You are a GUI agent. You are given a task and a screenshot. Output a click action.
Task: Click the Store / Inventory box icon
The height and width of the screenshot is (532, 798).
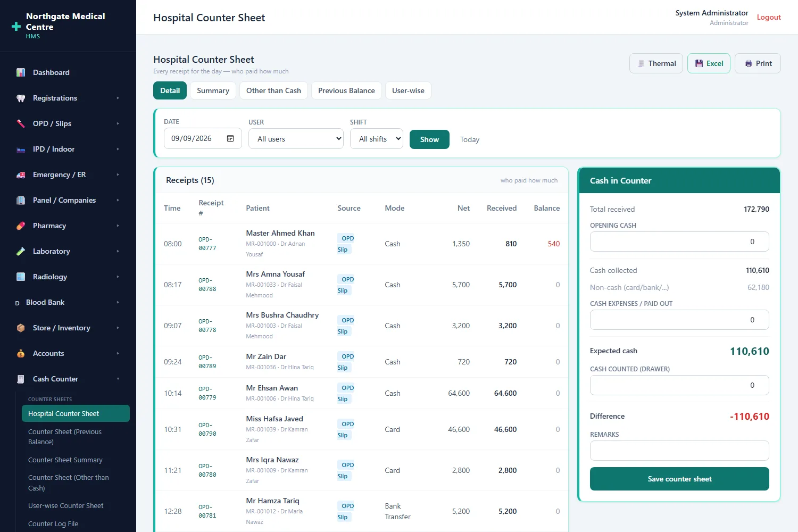click(21, 328)
